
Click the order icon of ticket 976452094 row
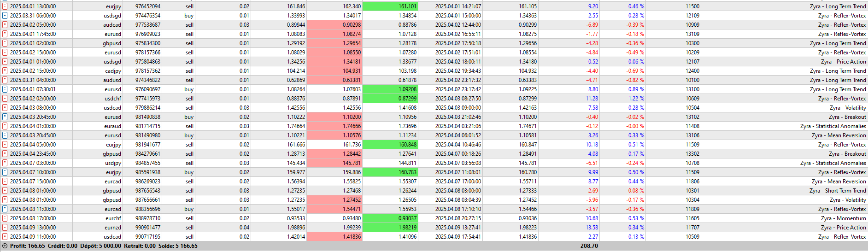click(5, 6)
